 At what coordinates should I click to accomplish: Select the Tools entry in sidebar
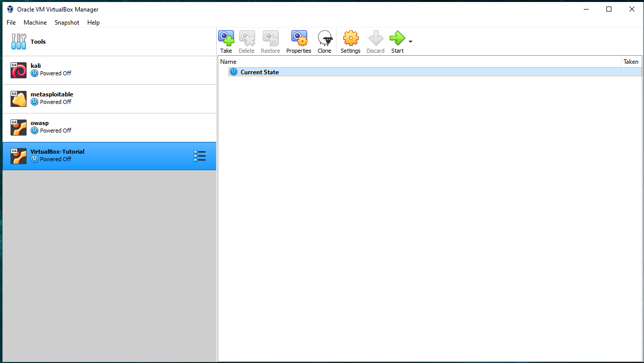pyautogui.click(x=109, y=42)
